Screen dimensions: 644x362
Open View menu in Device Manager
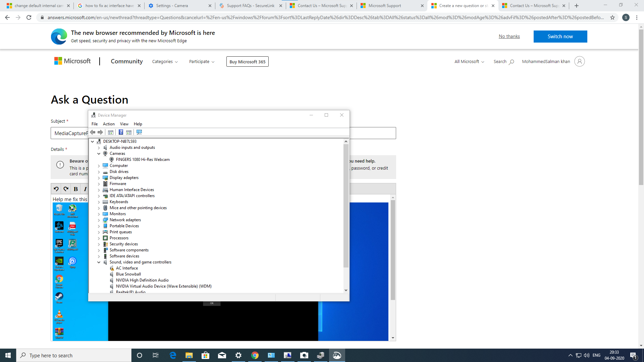pyautogui.click(x=124, y=124)
